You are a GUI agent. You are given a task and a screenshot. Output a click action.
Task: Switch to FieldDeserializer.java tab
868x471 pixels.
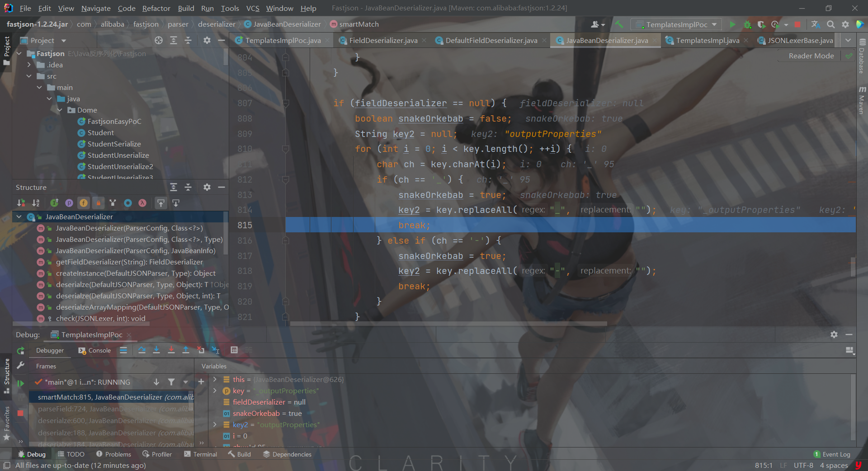click(x=382, y=40)
